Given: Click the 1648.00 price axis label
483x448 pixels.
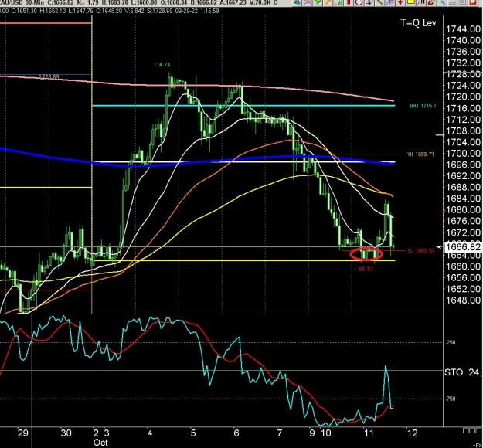Looking at the screenshot, I should (463, 300).
